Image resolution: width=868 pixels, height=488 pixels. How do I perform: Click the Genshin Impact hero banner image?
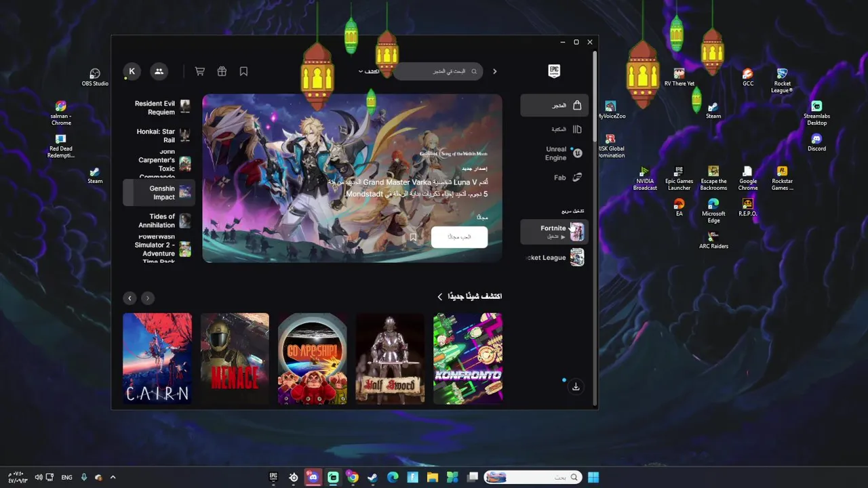[x=352, y=178]
